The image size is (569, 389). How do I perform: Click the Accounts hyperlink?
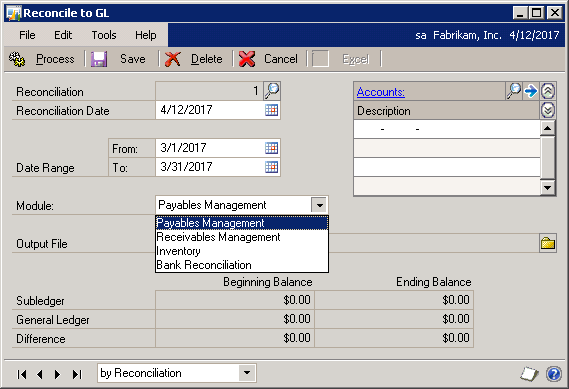click(381, 92)
